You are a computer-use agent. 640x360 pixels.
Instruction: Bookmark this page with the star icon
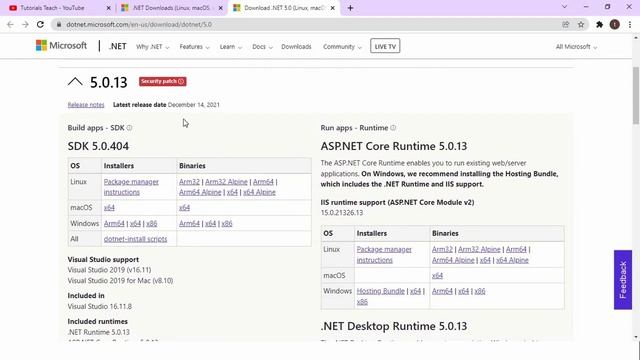[x=581, y=24]
